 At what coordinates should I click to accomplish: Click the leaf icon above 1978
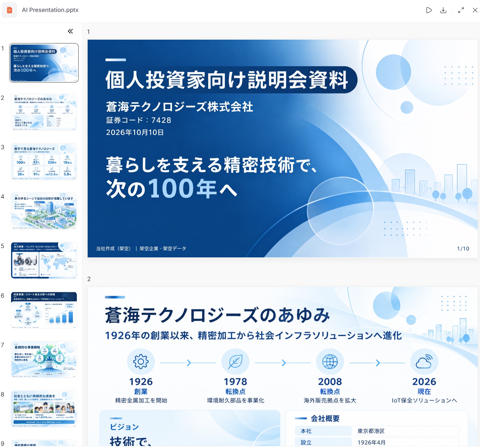235,362
